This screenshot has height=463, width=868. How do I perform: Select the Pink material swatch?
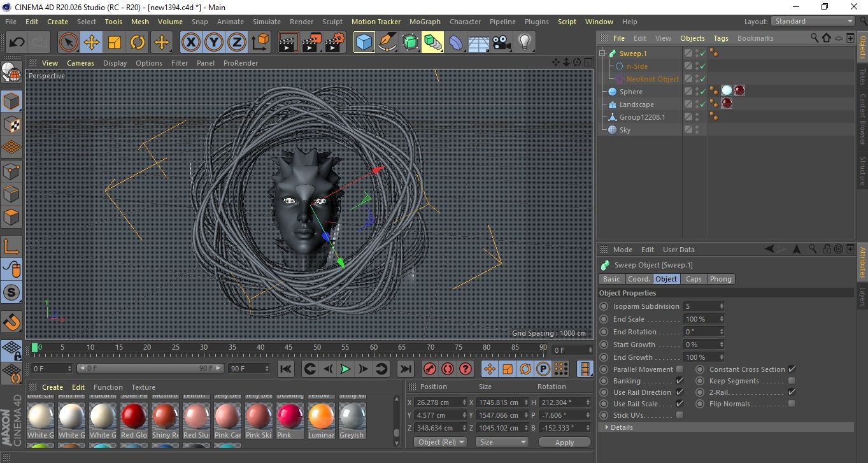(290, 421)
